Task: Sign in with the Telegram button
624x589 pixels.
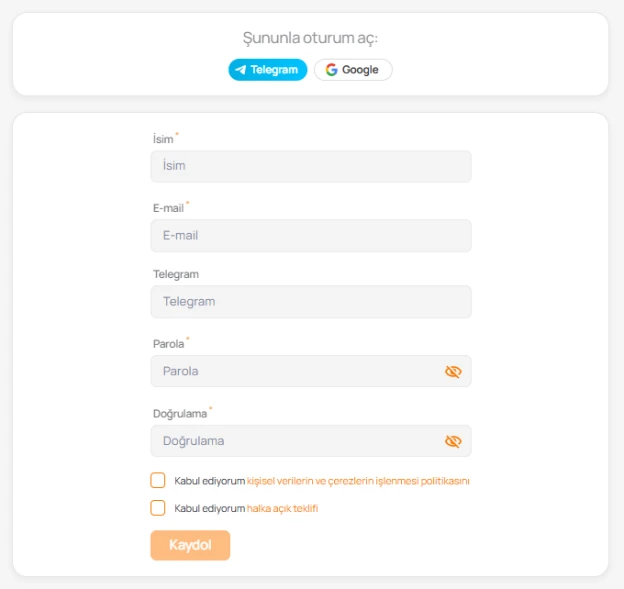Action: pyautogui.click(x=267, y=70)
